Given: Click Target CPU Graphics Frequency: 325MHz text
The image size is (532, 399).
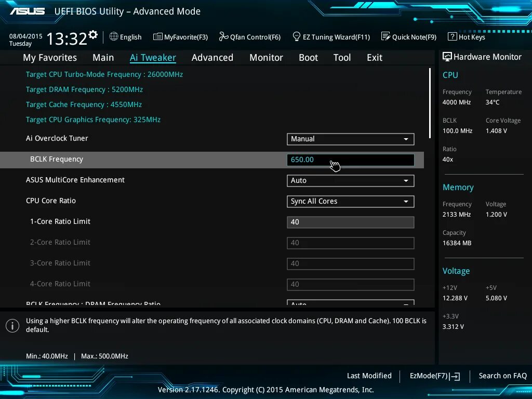Looking at the screenshot, I should 94,120.
